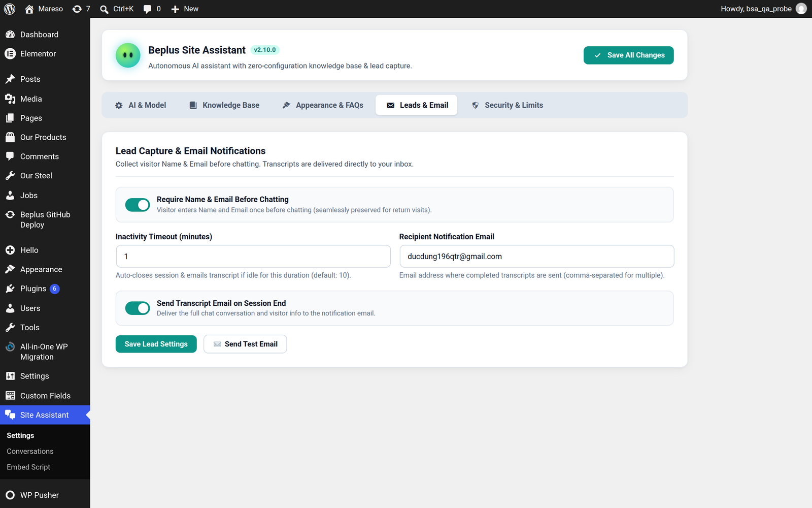Click the All-in-One WP Migration icon
The width and height of the screenshot is (812, 508).
click(x=10, y=347)
